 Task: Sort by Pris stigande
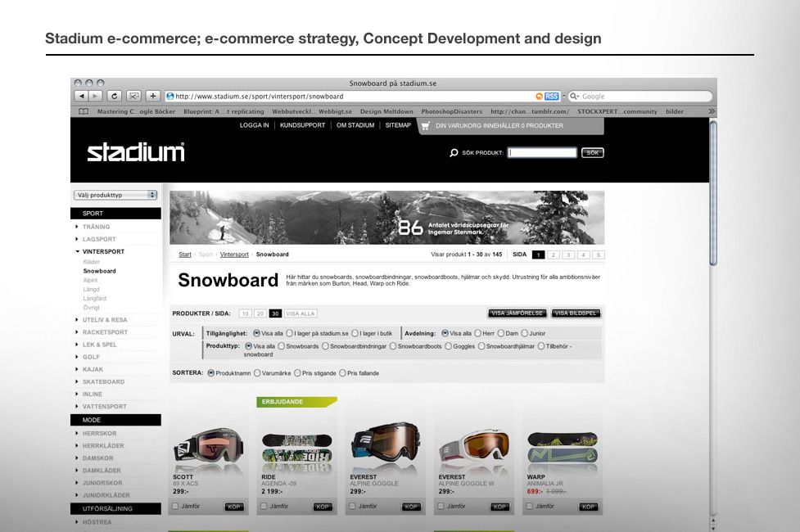[x=297, y=373]
